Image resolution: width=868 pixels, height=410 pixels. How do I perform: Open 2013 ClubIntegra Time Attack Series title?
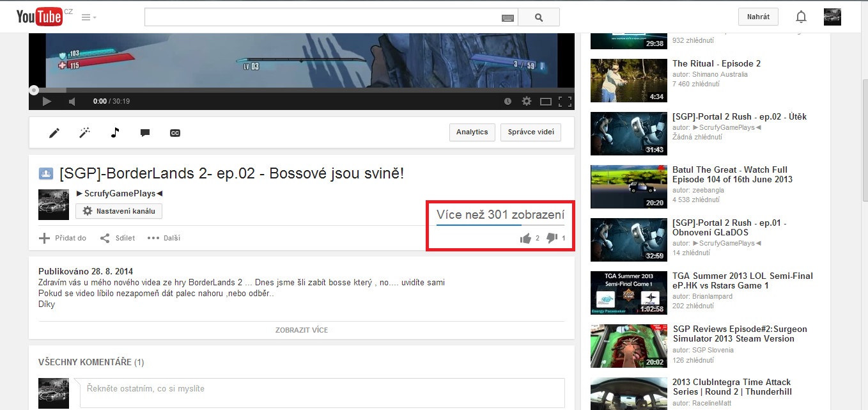[x=732, y=387]
